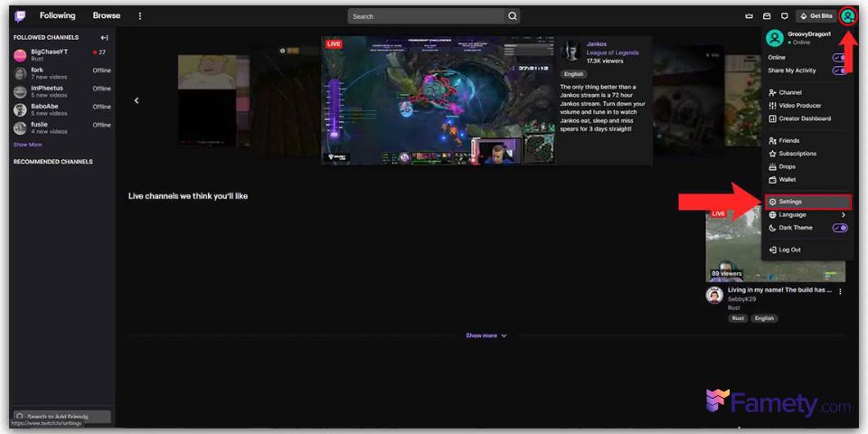The image size is (868, 434).
Task: Open the notifications inbox icon
Action: pyautogui.click(x=767, y=16)
